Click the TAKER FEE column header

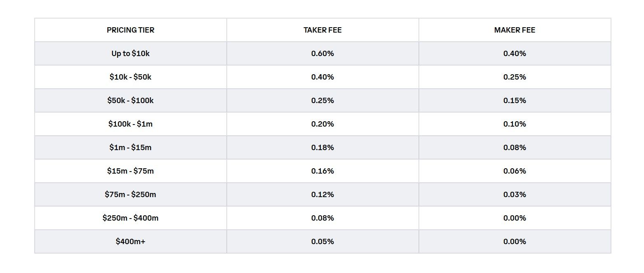[x=322, y=30]
